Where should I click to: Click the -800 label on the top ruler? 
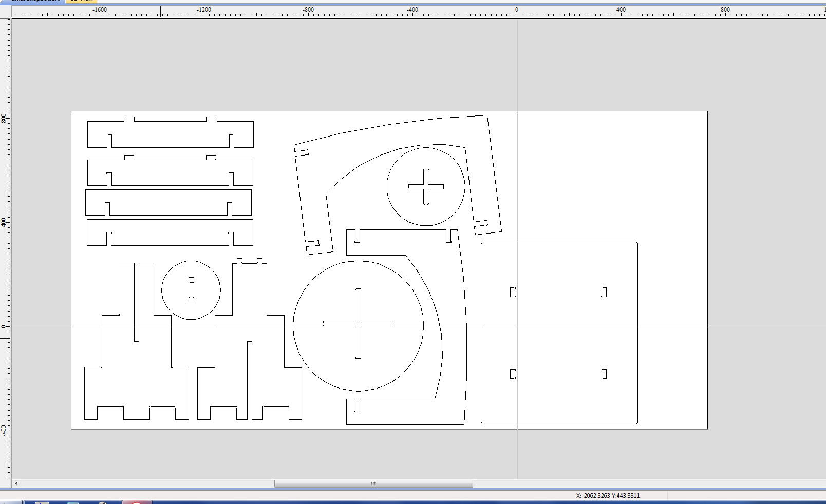tap(308, 10)
